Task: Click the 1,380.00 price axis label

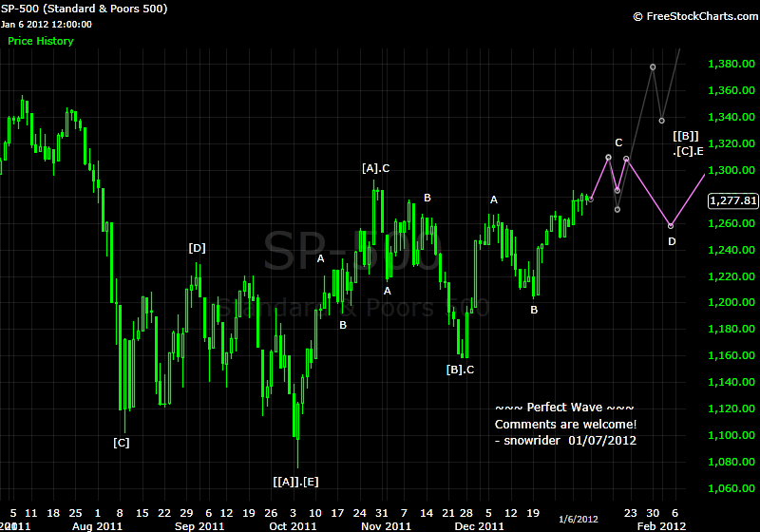Action: [x=731, y=64]
